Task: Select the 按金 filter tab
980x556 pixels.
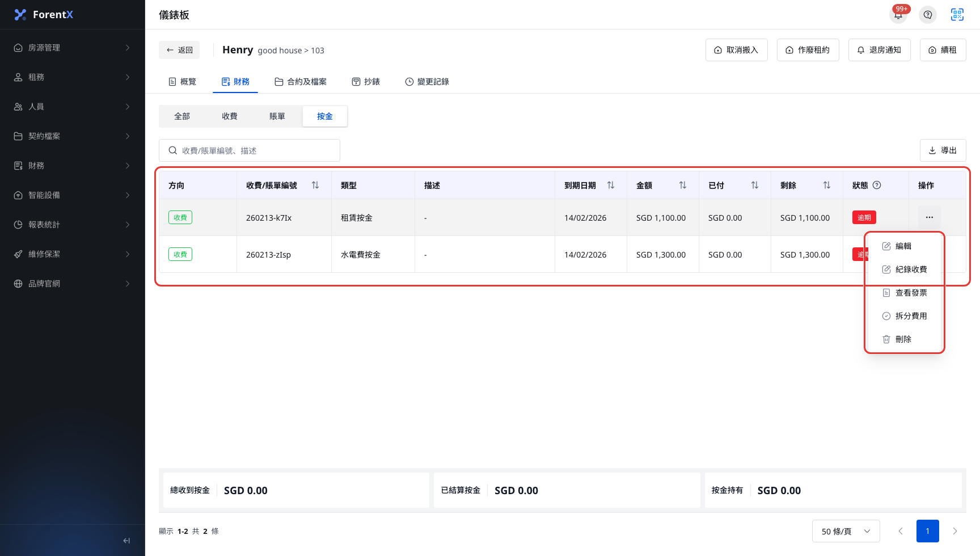Action: coord(325,116)
